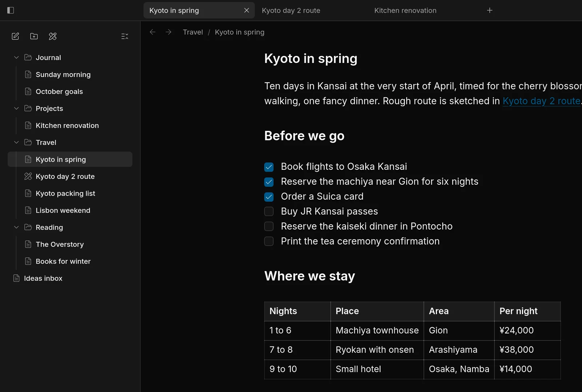Uncheck Order a Suica card

[269, 197]
